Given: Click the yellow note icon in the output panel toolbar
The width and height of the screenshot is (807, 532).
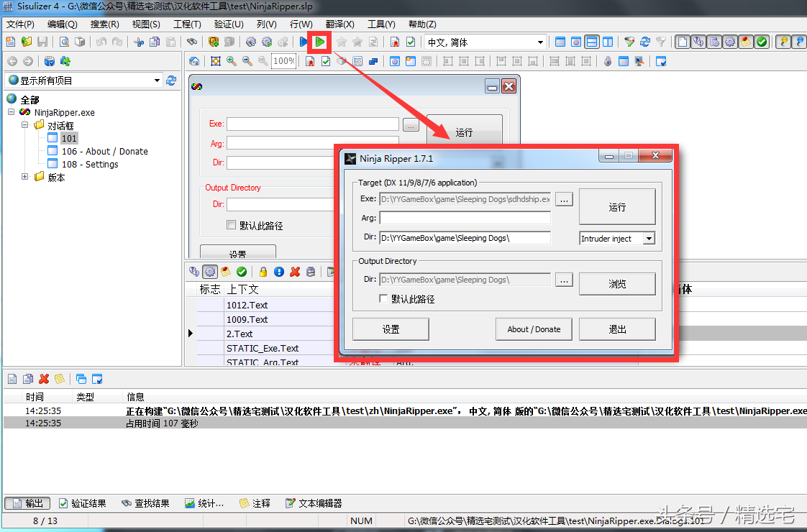Looking at the screenshot, I should click(x=60, y=379).
